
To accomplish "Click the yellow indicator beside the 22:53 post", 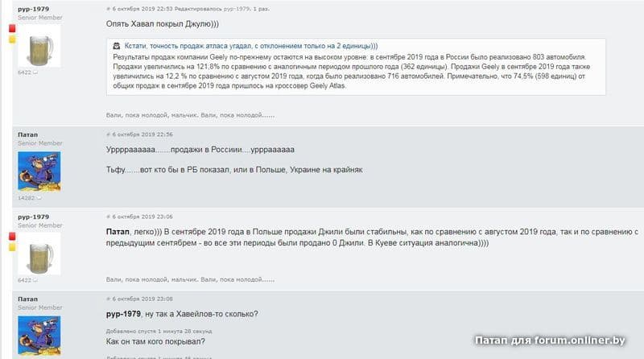I will [x=12, y=39].
